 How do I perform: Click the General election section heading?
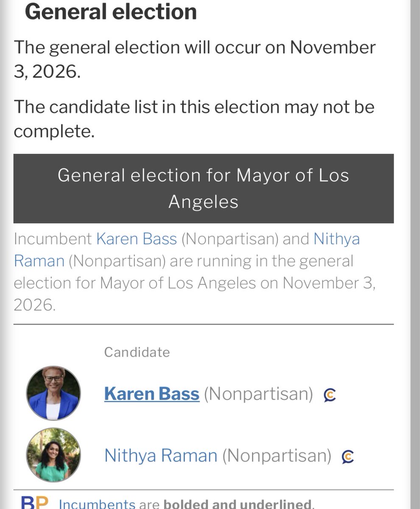click(111, 11)
